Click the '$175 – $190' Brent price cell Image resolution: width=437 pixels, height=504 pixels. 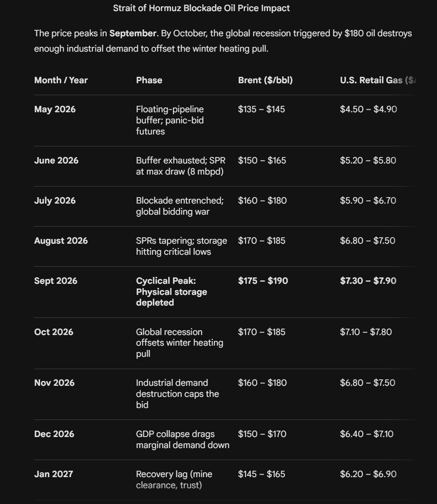tap(263, 281)
